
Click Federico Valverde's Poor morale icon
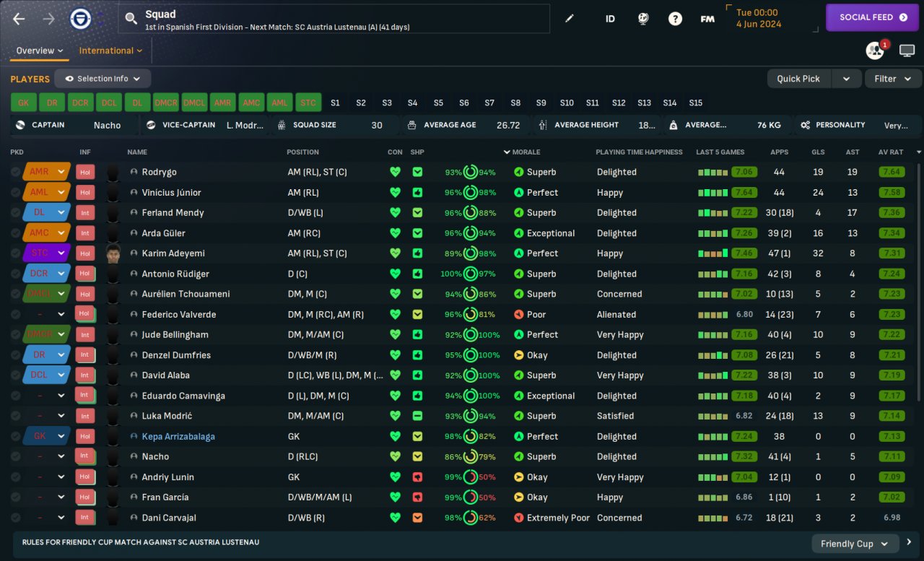[x=518, y=315]
